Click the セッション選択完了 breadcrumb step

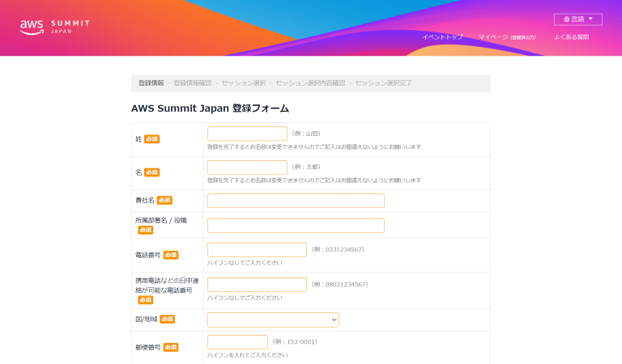[x=383, y=83]
